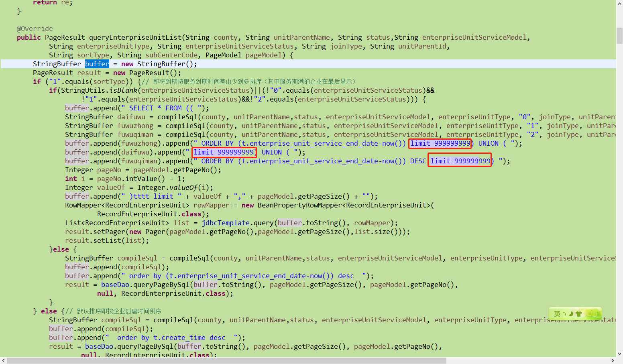Click 'PageResult result = new PageResult()' line
The image size is (623, 364).
(x=107, y=73)
